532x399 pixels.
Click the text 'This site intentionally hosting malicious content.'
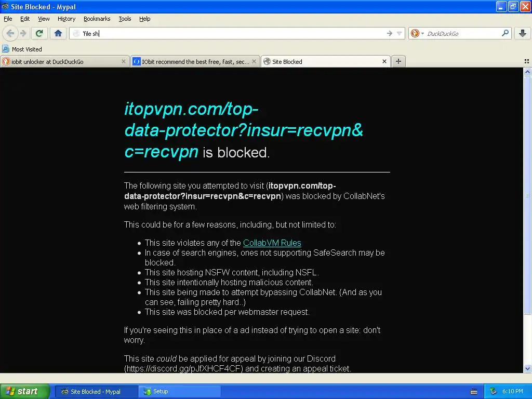tap(229, 283)
